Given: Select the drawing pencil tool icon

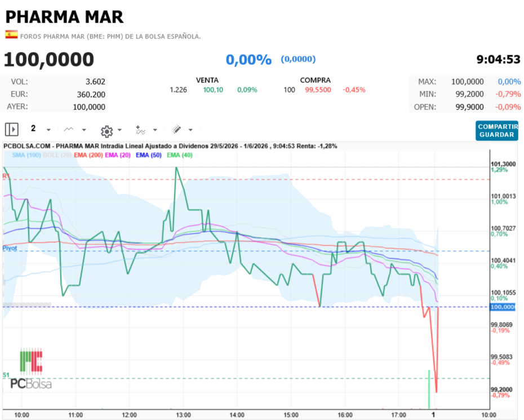Looking at the screenshot, I should 176,130.
